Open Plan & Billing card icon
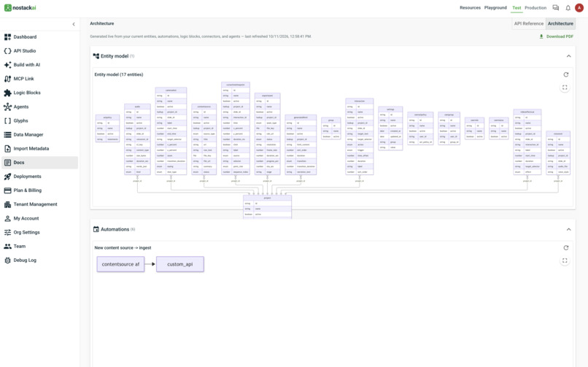 pos(7,190)
